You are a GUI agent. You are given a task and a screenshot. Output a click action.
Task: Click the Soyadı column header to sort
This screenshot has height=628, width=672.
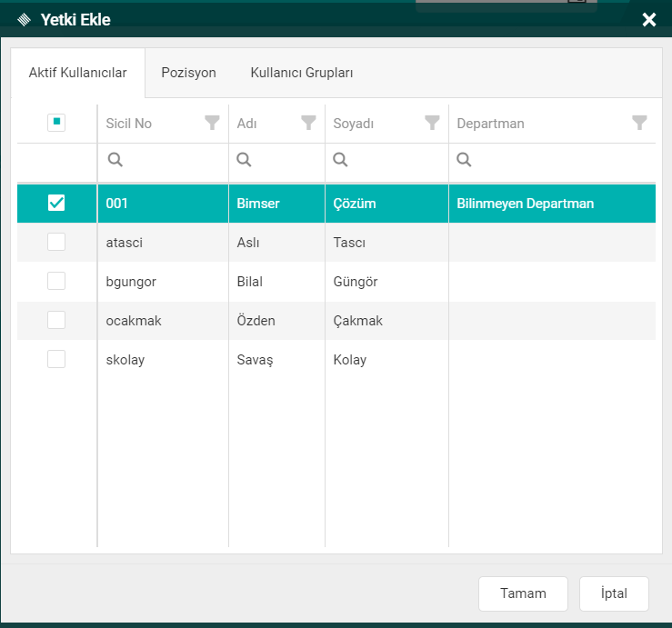(x=355, y=124)
